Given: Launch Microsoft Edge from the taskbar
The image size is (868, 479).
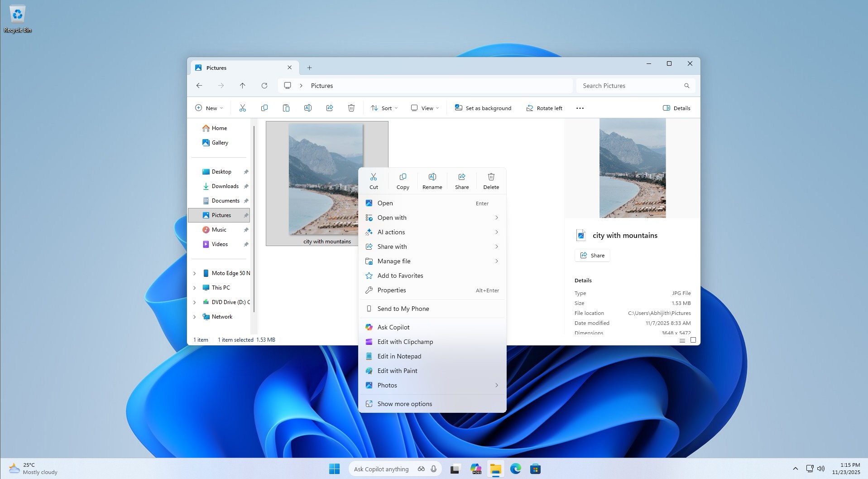Looking at the screenshot, I should (x=516, y=469).
